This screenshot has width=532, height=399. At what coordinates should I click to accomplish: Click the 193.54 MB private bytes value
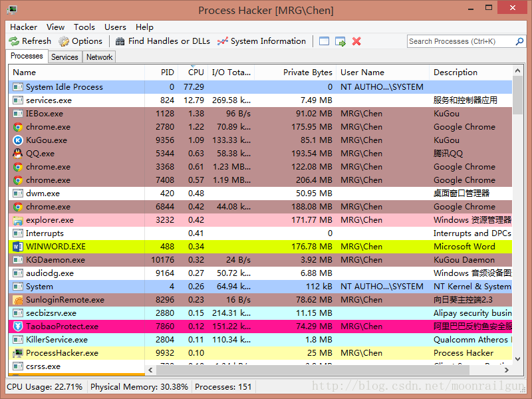pos(312,154)
